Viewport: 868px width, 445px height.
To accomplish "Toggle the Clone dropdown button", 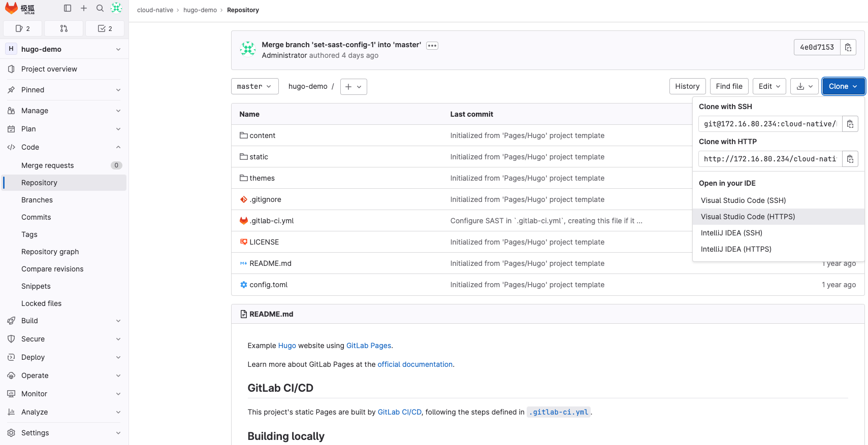I will click(844, 86).
